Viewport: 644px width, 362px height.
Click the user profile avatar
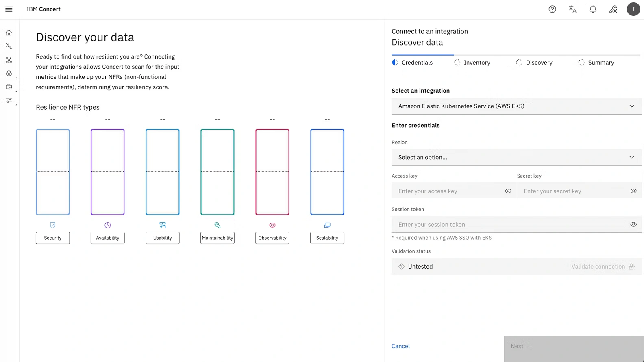point(633,9)
